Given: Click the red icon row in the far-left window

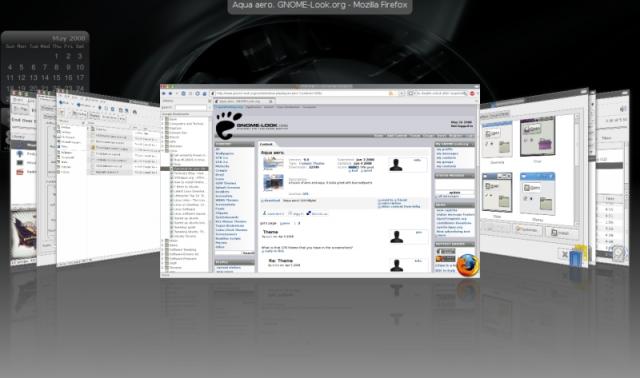Looking at the screenshot, I should click(20, 172).
